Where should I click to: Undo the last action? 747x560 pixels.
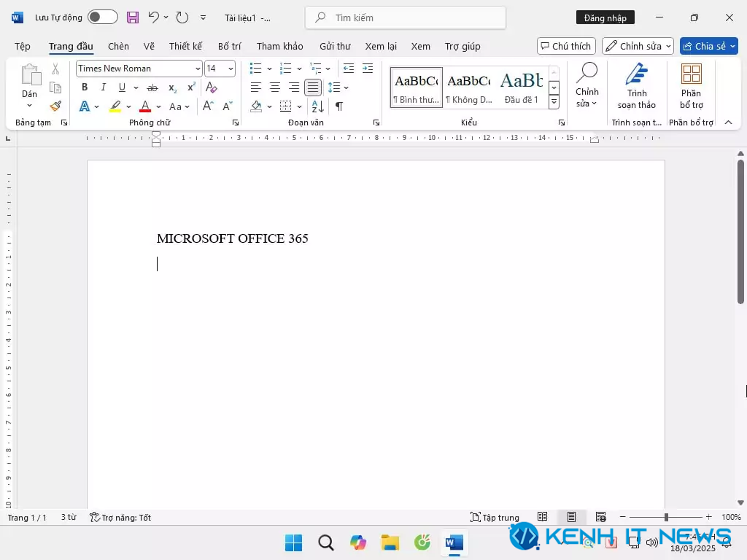pos(153,17)
